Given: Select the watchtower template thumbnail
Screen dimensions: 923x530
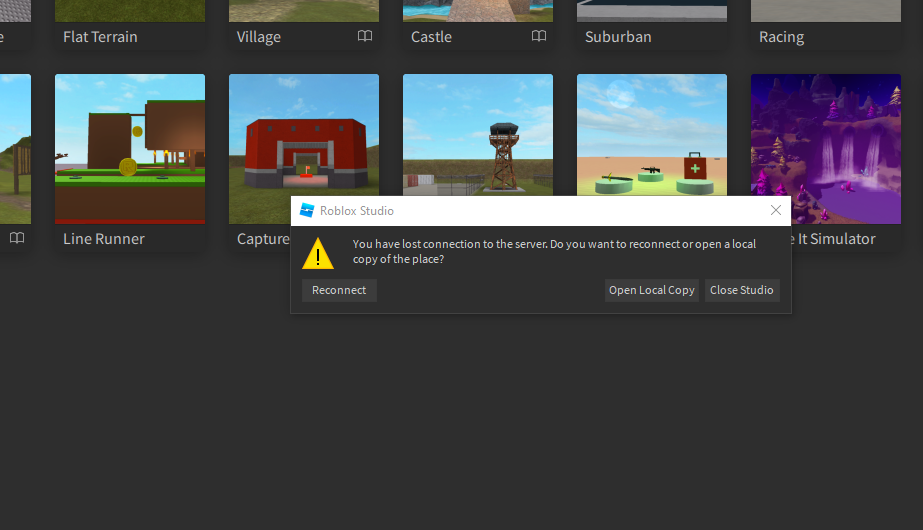Looking at the screenshot, I should click(478, 135).
